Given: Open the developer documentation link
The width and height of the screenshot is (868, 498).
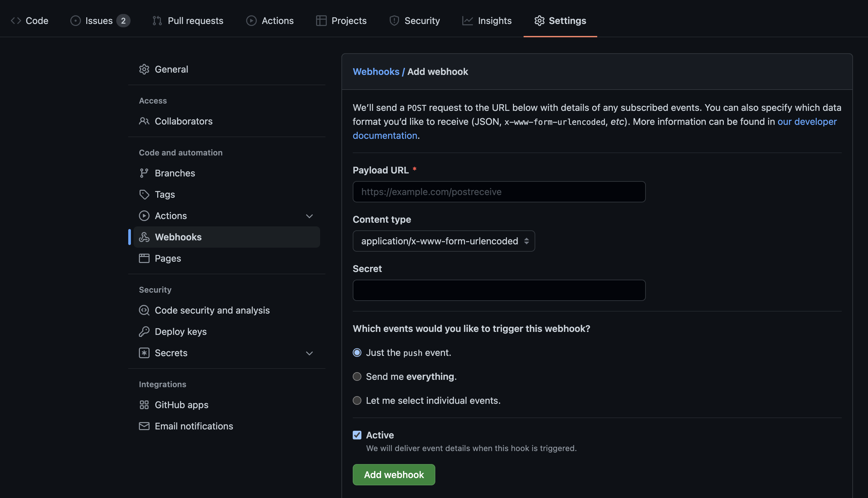Looking at the screenshot, I should click(x=807, y=122).
